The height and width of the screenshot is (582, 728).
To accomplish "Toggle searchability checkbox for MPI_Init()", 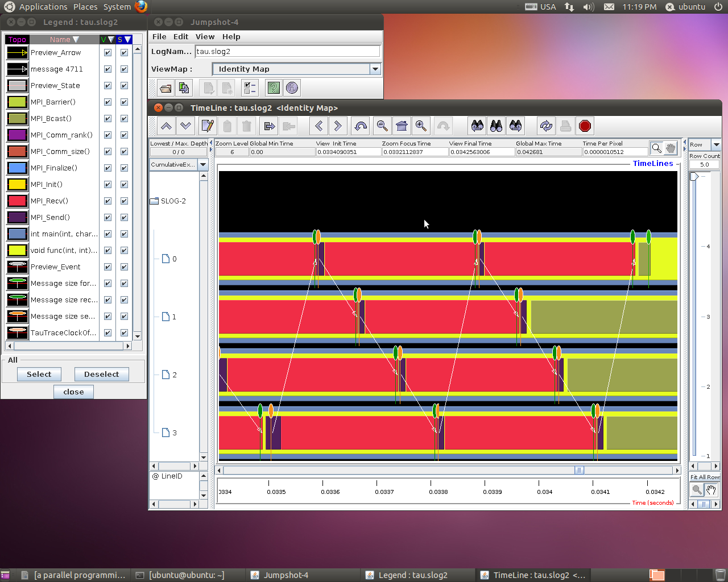I will coord(124,184).
